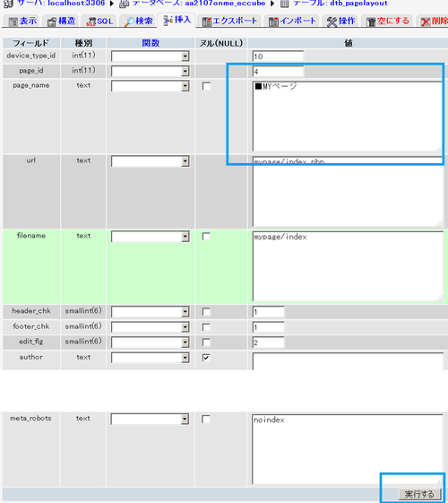Click the 実行する (Go) button
The image size is (448, 503).
(419, 494)
